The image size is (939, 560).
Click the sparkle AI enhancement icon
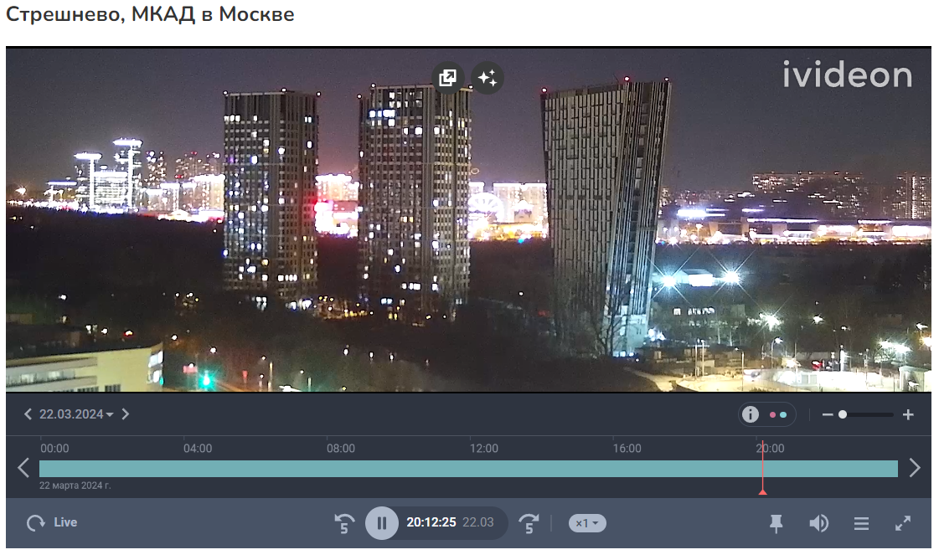pos(488,78)
